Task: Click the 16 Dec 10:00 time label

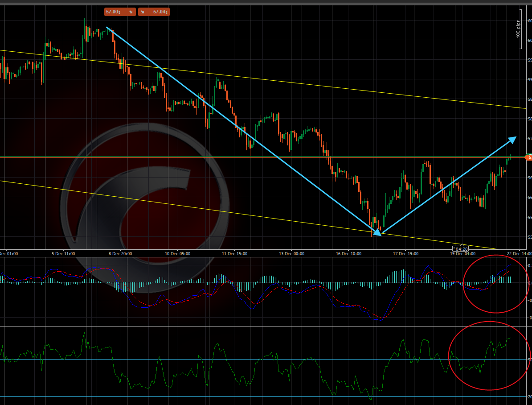Action: point(348,253)
